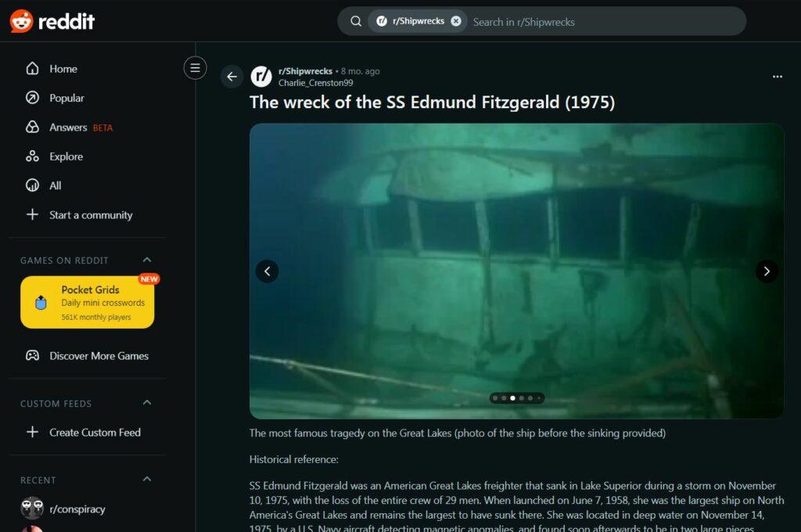Open the Pocket Grids game card
Viewport: 801px width, 532px height.
point(88,302)
